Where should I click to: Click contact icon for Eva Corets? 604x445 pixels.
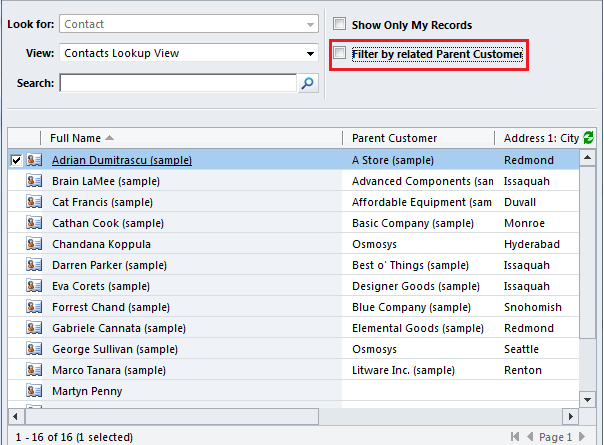[x=34, y=286]
